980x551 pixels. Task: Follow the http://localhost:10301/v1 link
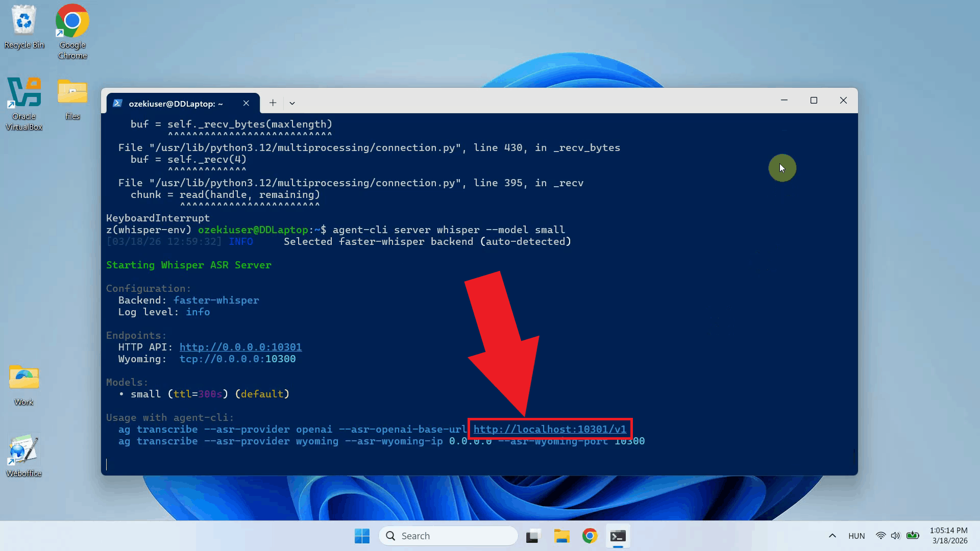[x=550, y=429]
